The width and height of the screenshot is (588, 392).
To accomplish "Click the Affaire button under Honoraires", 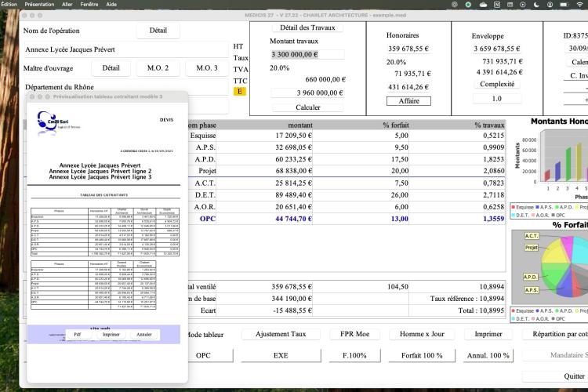I will tap(408, 101).
